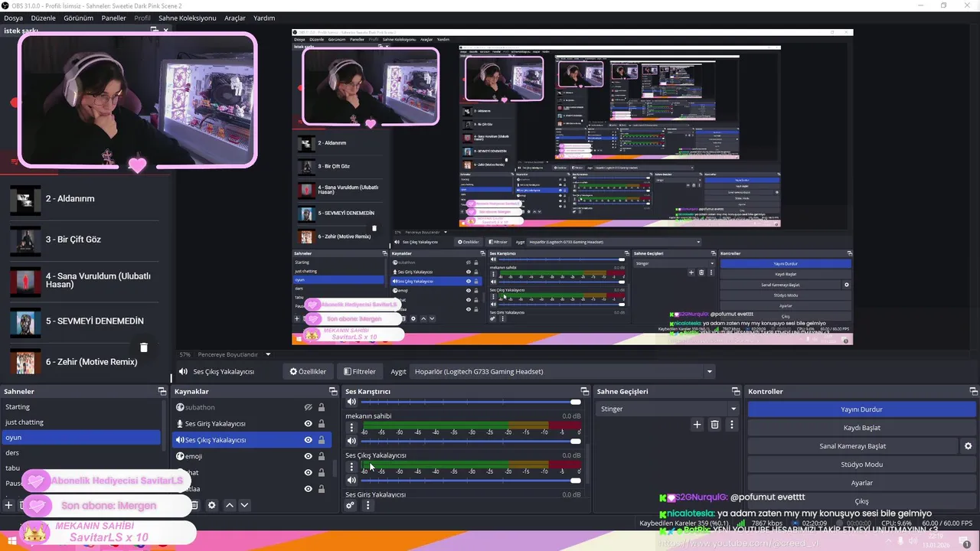
Task: Unlock the emoji source
Action: [321, 456]
